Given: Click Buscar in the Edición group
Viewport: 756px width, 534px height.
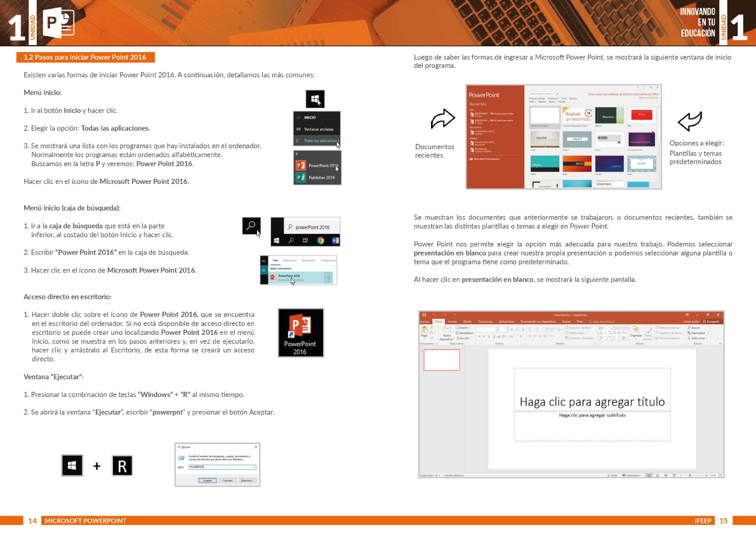Looking at the screenshot, I should [694, 328].
